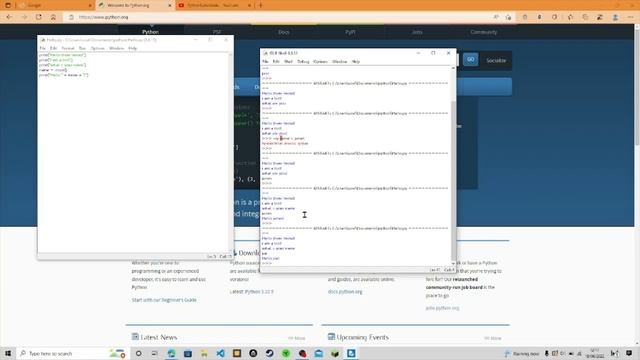Open the Edit menu in the IDLE Shell window
This screenshot has width=640, height=360.
click(276, 62)
